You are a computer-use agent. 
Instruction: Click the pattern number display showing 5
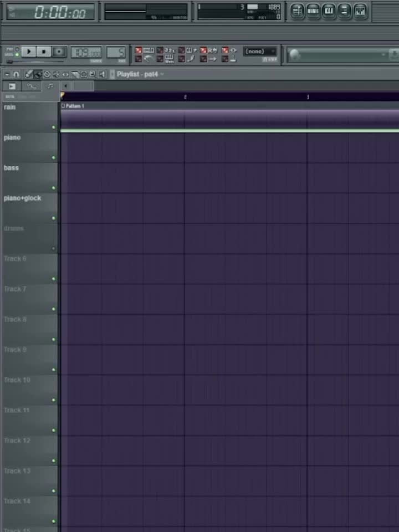(116, 53)
